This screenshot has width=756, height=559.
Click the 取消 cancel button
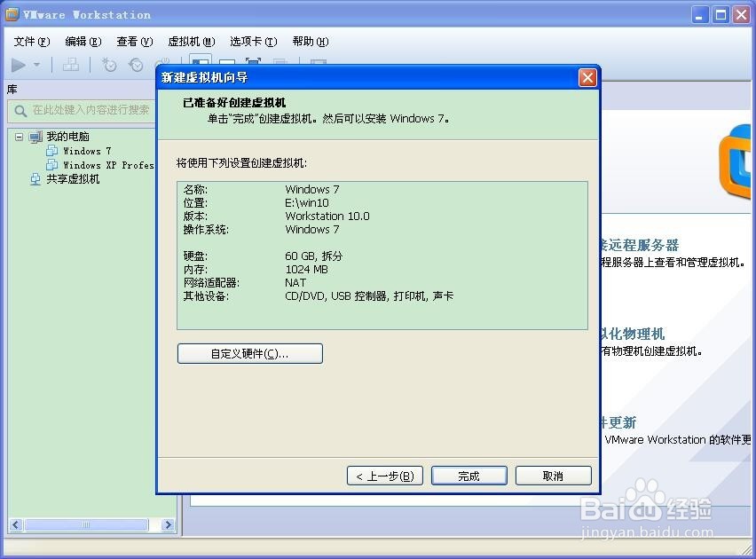pos(554,476)
